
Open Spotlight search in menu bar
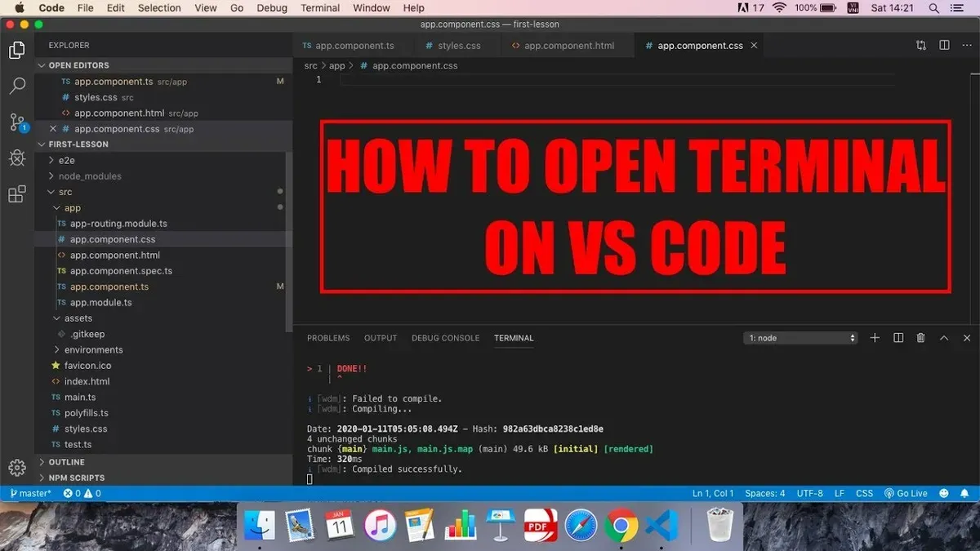[933, 8]
